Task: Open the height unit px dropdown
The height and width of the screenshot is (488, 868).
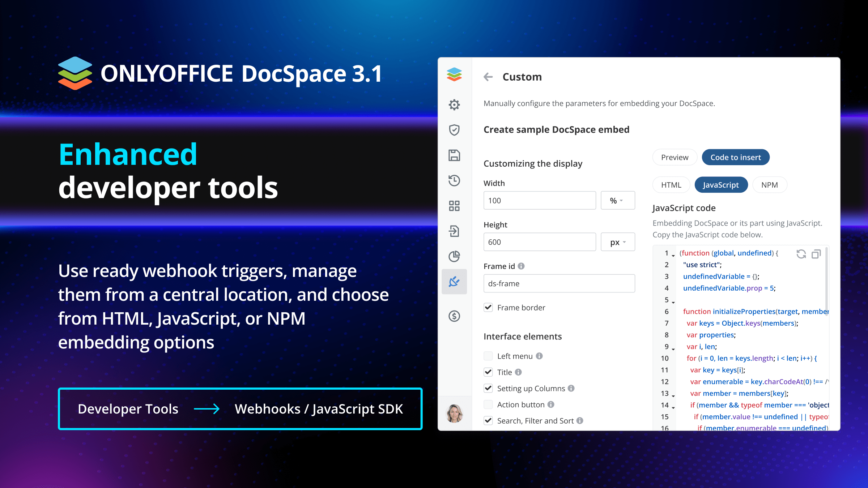Action: [617, 242]
